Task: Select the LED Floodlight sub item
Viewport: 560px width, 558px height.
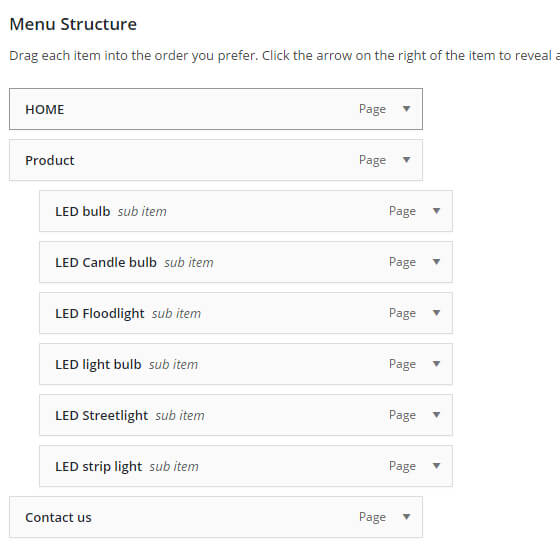Action: pos(246,313)
